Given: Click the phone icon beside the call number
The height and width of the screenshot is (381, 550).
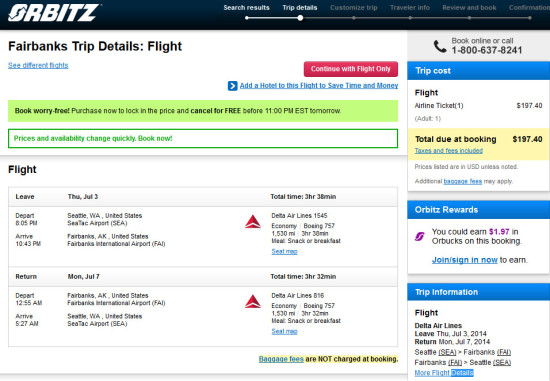Looking at the screenshot, I should point(440,46).
